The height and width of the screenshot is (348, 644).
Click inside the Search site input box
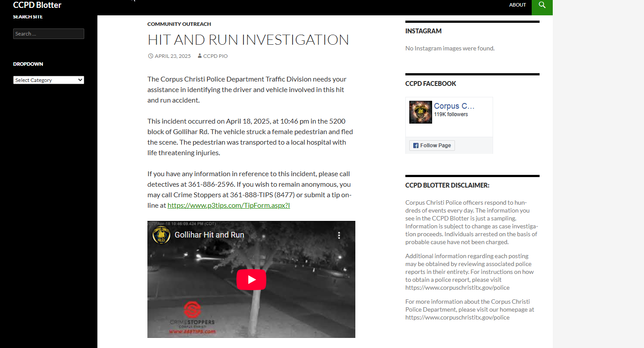(48, 33)
